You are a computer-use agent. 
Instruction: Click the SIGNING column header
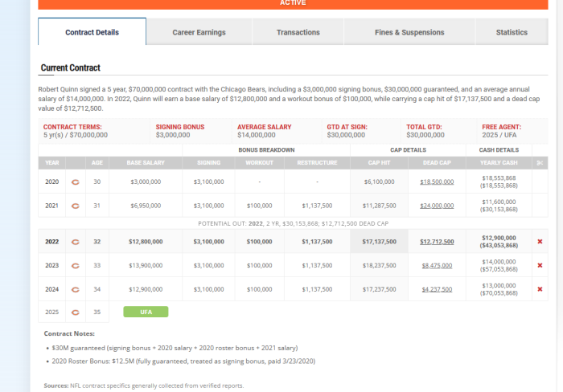pos(208,163)
